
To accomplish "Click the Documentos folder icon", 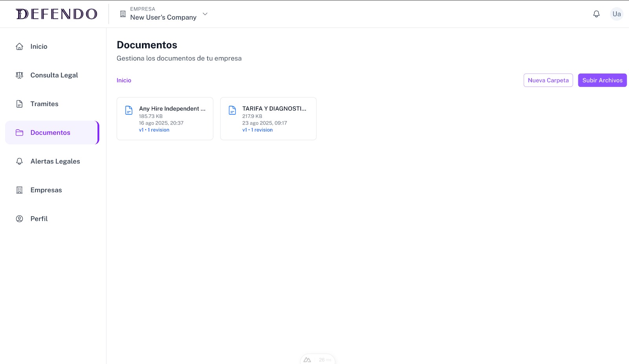I will pyautogui.click(x=19, y=132).
